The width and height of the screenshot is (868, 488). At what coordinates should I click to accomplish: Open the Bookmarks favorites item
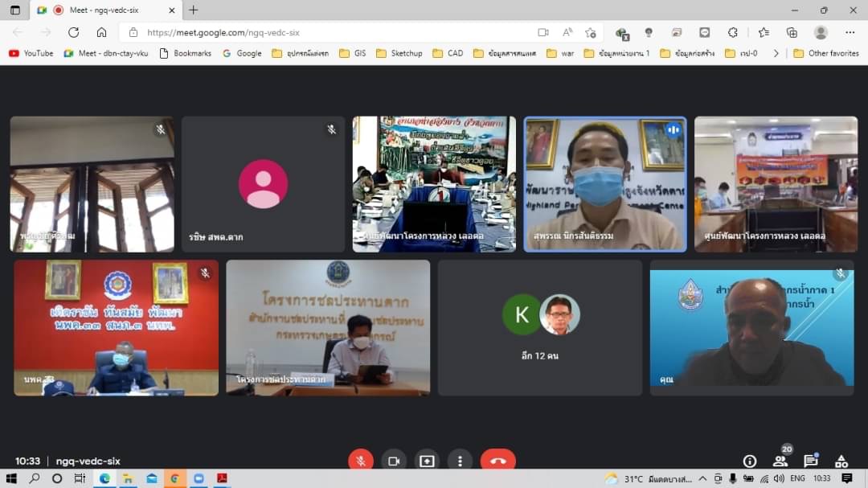(x=186, y=53)
